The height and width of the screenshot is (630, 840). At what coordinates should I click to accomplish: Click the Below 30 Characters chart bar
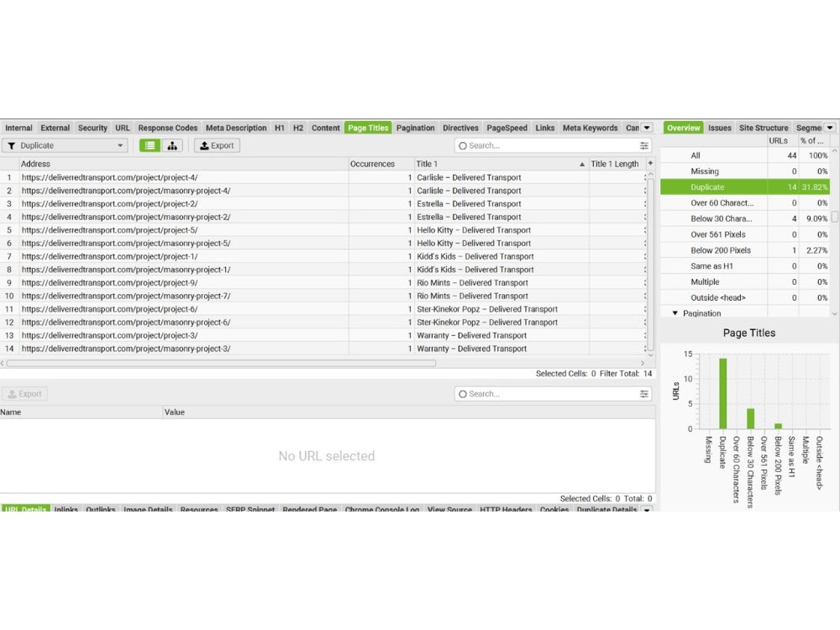pos(750,418)
